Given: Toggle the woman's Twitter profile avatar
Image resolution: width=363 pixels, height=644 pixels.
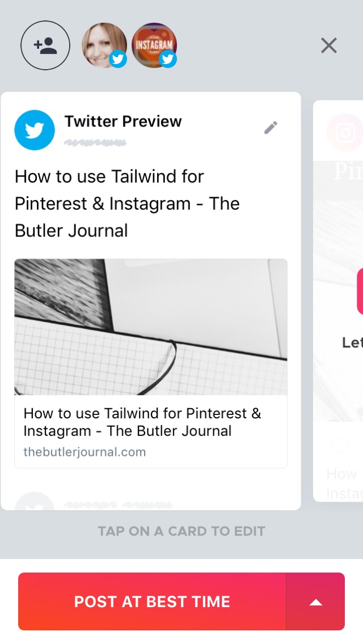Looking at the screenshot, I should tap(104, 45).
